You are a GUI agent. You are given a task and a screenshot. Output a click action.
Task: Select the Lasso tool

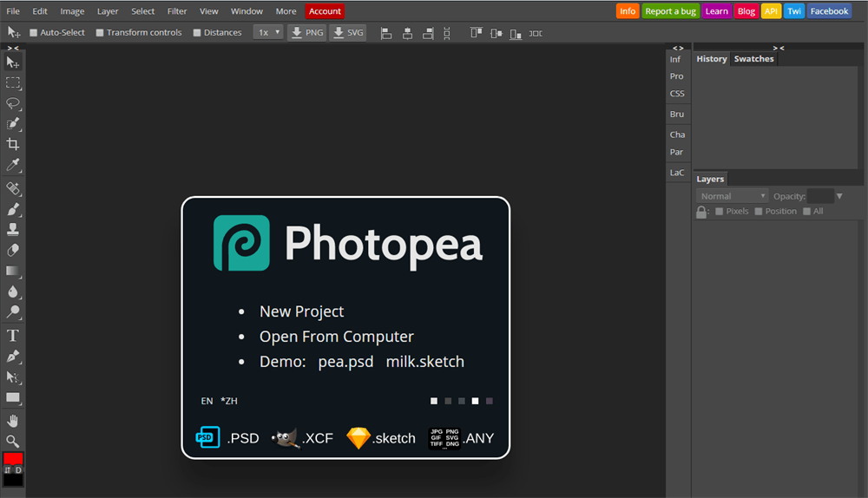[13, 103]
